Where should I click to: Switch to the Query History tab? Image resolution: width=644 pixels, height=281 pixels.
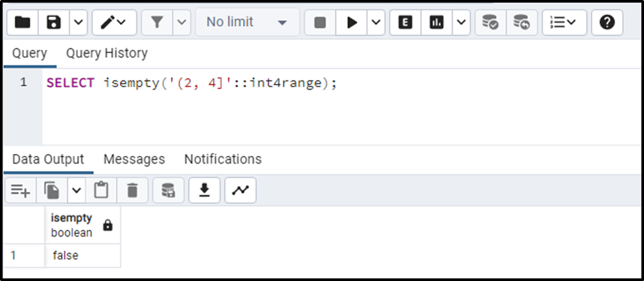coord(107,54)
